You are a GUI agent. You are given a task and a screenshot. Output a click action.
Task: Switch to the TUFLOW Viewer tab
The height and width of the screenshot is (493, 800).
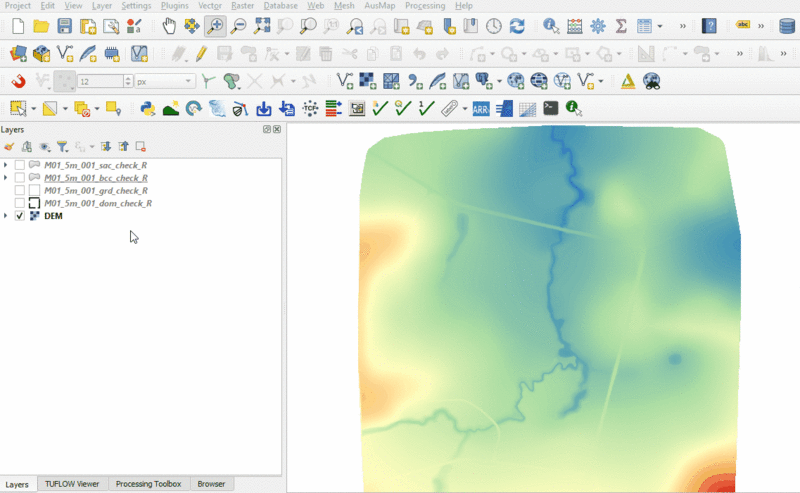[72, 484]
